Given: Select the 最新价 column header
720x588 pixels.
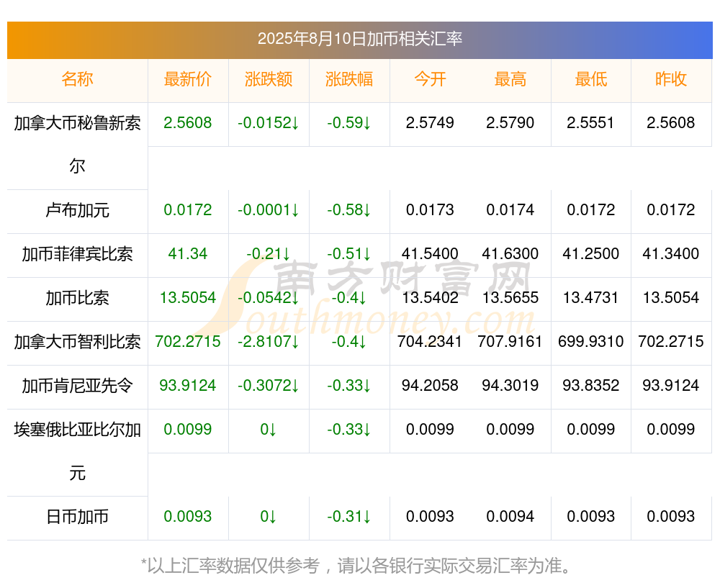Looking at the screenshot, I should [188, 79].
